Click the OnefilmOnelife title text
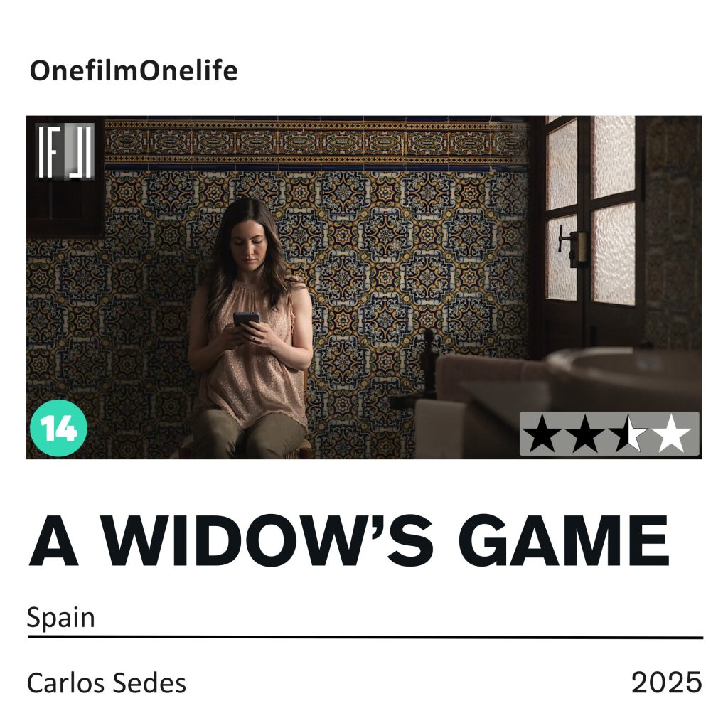This screenshot has height=728, width=728. coord(134,71)
